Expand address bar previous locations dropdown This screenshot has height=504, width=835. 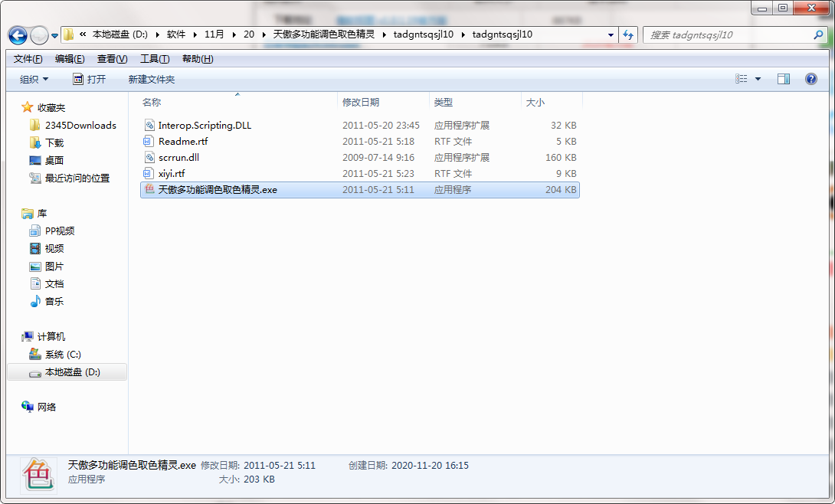(x=611, y=35)
